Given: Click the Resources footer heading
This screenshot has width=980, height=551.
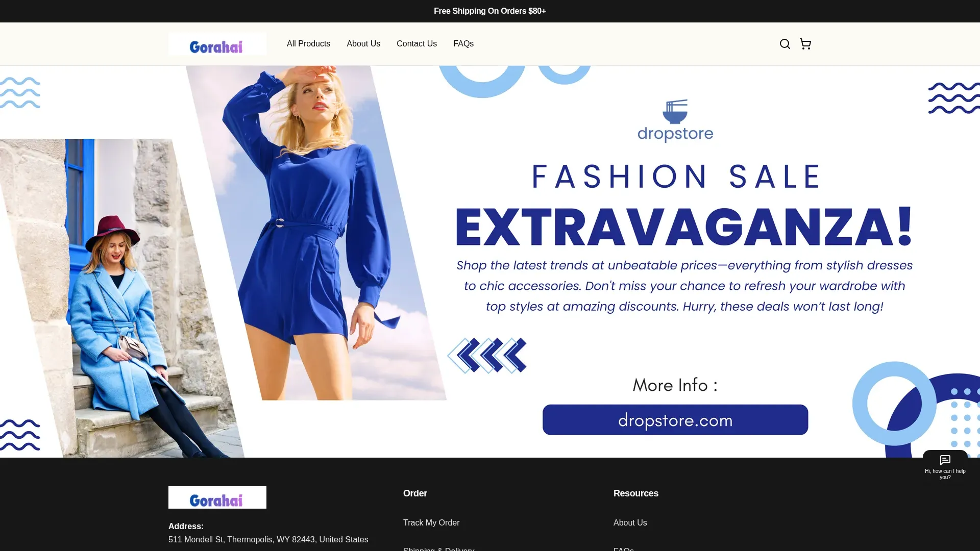Looking at the screenshot, I should (x=636, y=493).
